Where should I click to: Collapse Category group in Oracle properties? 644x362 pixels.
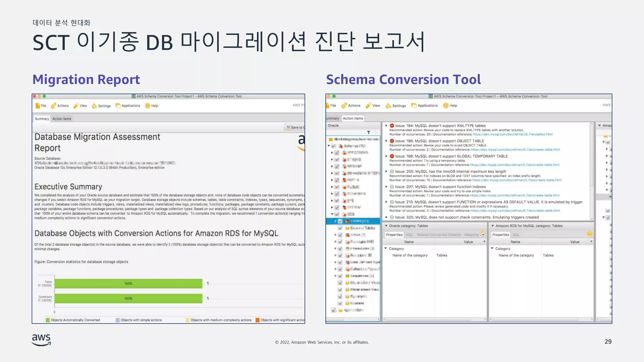386,248
